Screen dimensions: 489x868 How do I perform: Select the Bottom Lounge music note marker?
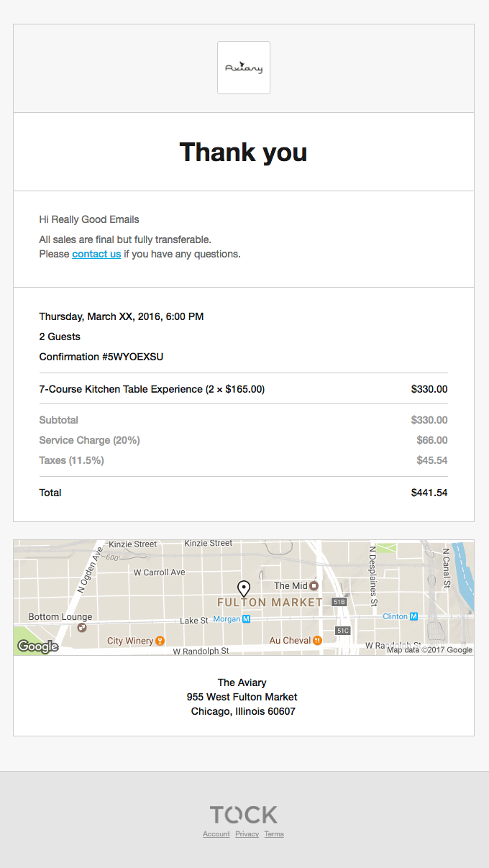tap(81, 628)
